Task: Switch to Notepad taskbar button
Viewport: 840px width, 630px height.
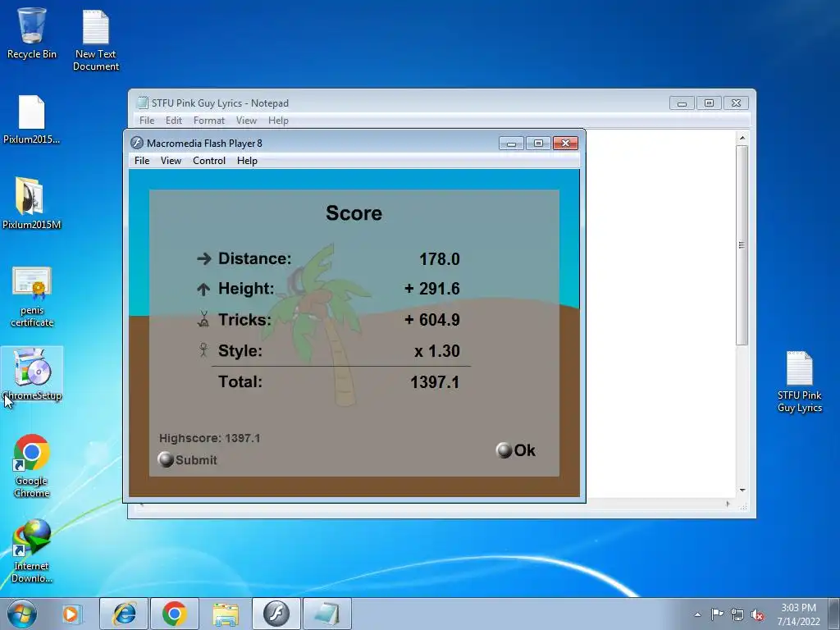Action: [327, 614]
